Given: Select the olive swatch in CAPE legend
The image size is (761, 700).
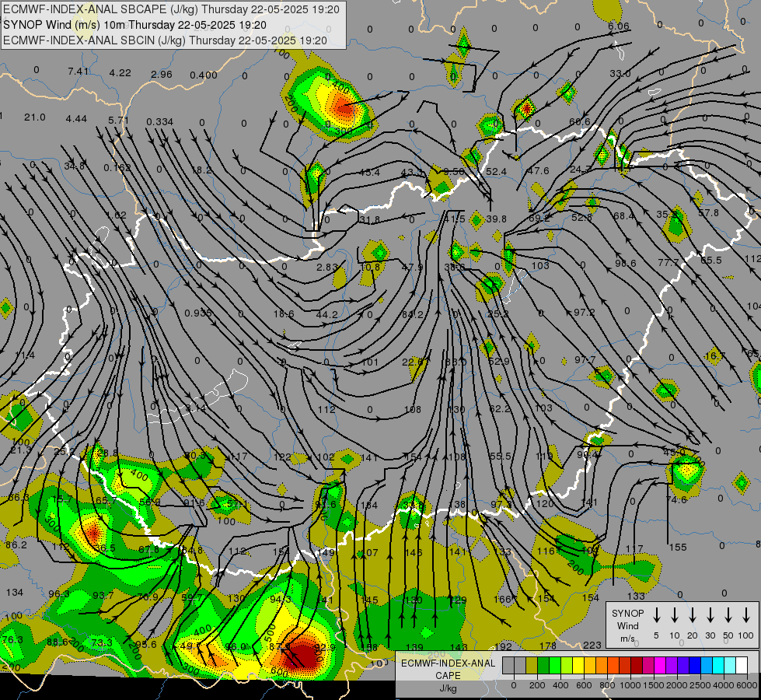Looking at the screenshot, I should (532, 665).
